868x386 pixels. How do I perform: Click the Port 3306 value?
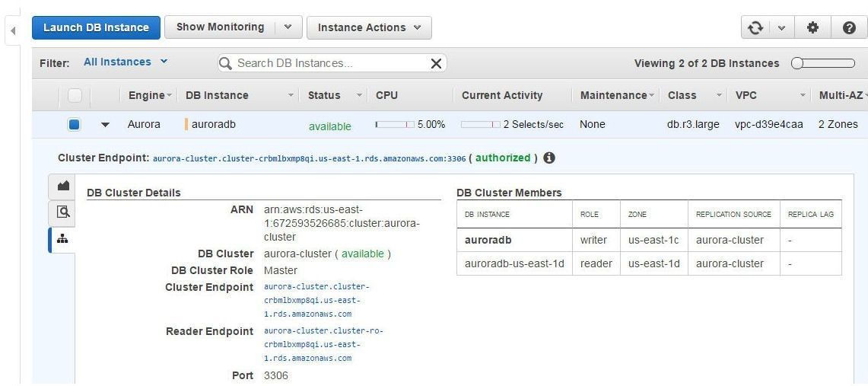tap(276, 376)
